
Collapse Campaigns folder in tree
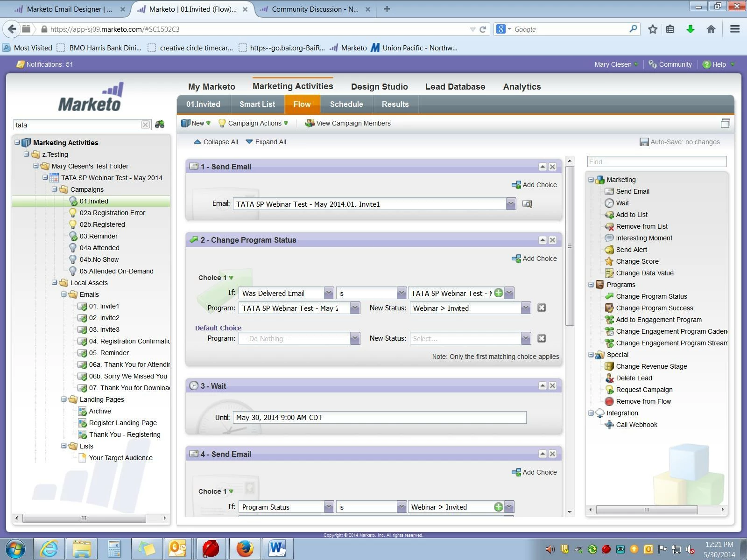[54, 189]
